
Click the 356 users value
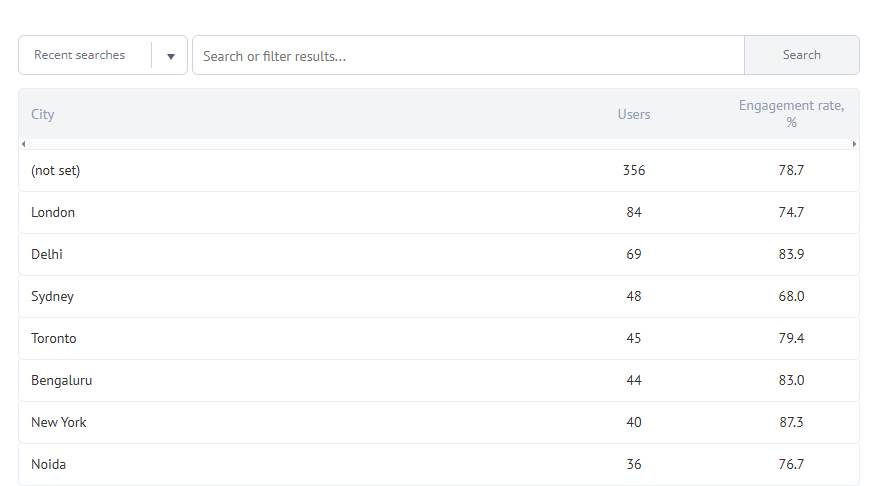634,171
